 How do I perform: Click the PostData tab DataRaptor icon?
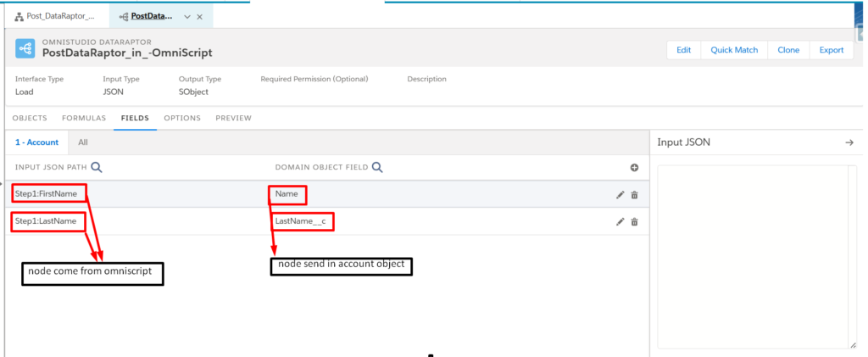(124, 17)
